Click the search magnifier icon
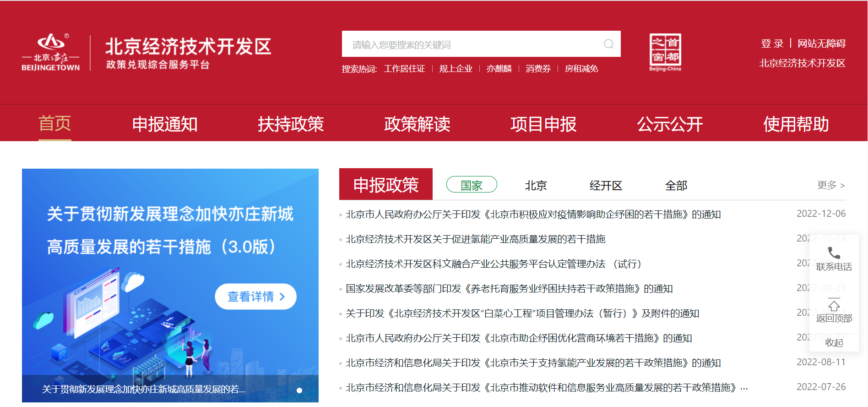Screen dimensions: 868x407 (x=608, y=44)
